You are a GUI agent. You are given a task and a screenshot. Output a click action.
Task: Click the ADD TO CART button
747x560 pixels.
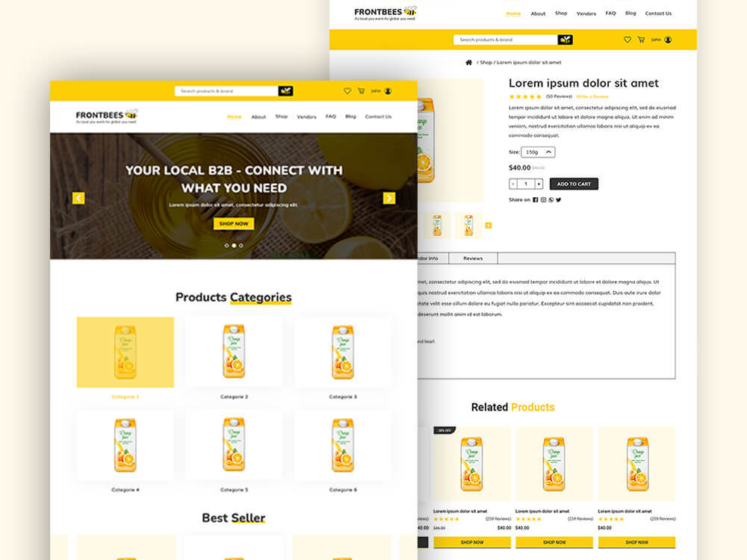(574, 184)
